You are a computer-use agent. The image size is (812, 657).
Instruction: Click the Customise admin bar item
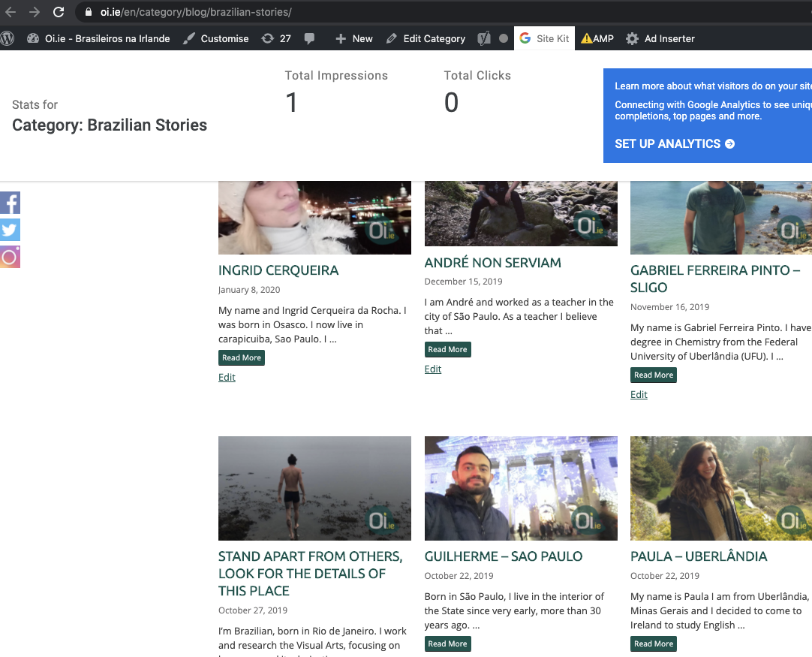tap(216, 38)
